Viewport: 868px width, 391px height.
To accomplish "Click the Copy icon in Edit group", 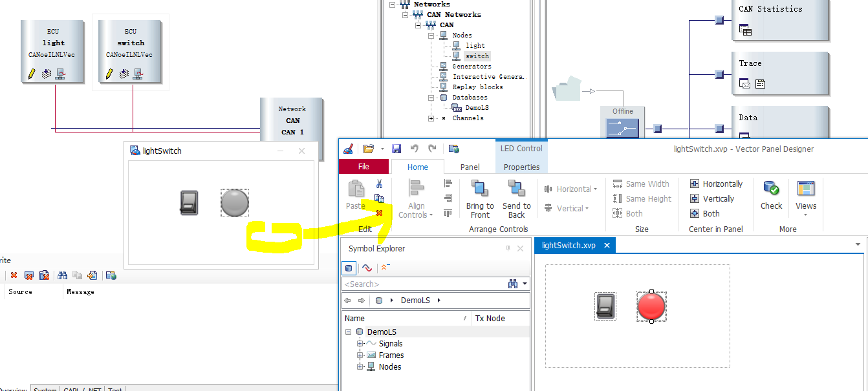I will (380, 198).
